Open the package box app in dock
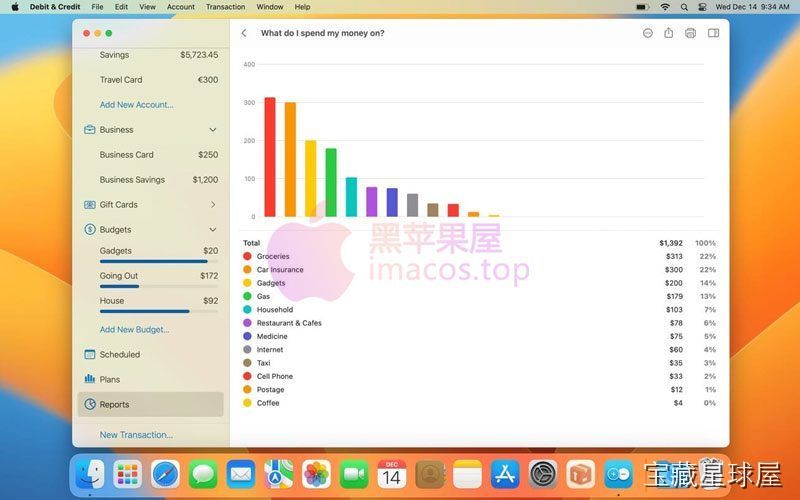Viewport: 800px width, 500px height. click(581, 474)
